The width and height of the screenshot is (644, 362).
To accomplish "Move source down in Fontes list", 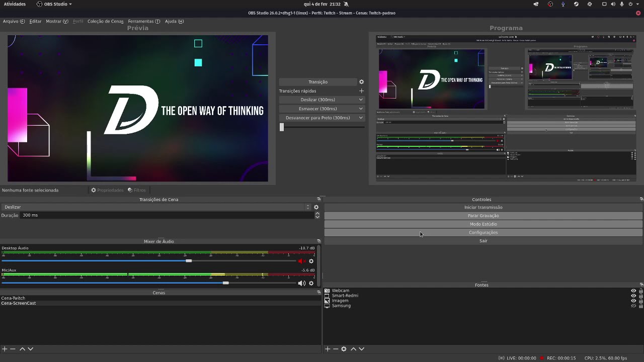I will pos(361,349).
